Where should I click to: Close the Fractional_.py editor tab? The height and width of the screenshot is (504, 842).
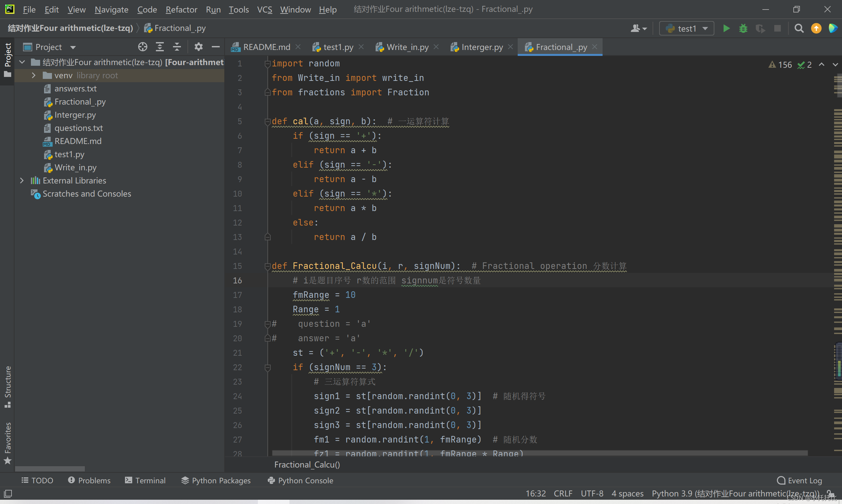(594, 47)
